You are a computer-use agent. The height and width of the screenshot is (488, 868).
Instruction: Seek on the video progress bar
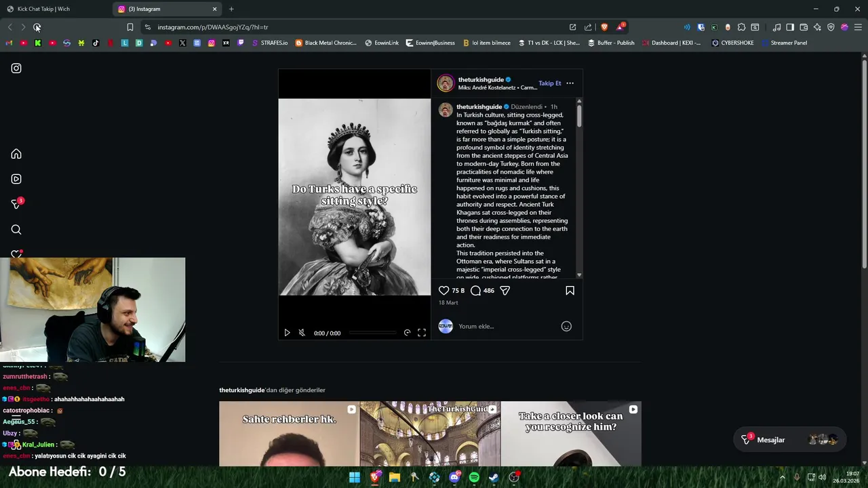pyautogui.click(x=372, y=333)
